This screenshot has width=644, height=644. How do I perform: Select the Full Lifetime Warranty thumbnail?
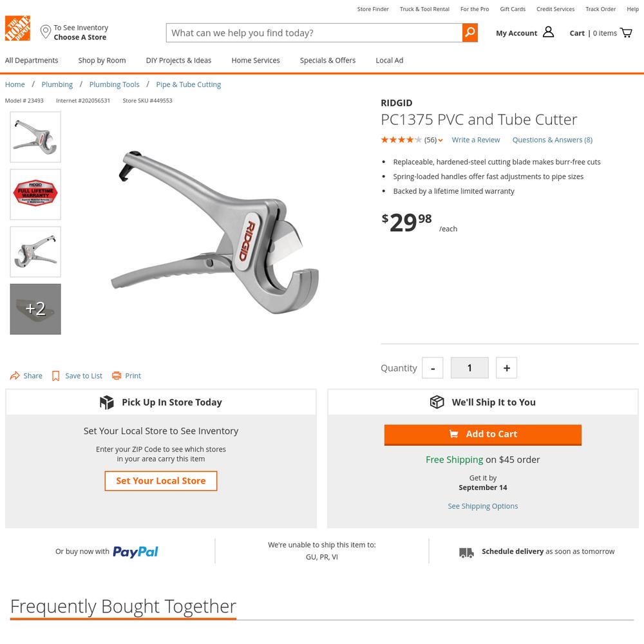tap(35, 194)
